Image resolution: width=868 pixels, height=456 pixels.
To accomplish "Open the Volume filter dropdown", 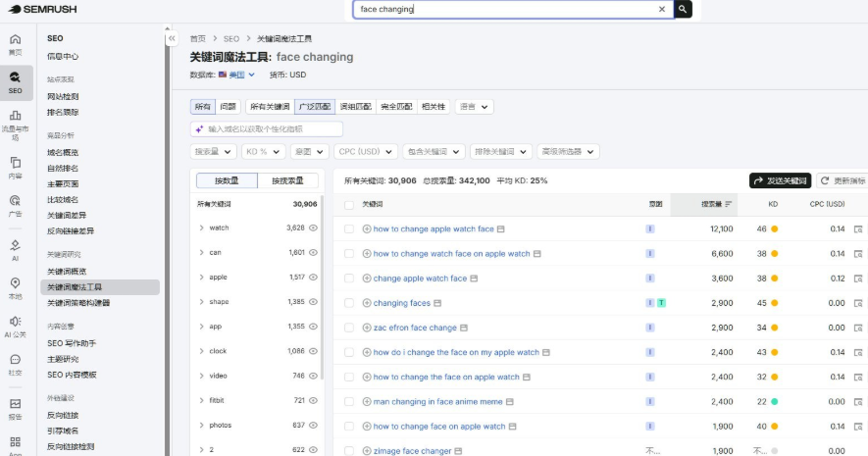I will tap(213, 152).
